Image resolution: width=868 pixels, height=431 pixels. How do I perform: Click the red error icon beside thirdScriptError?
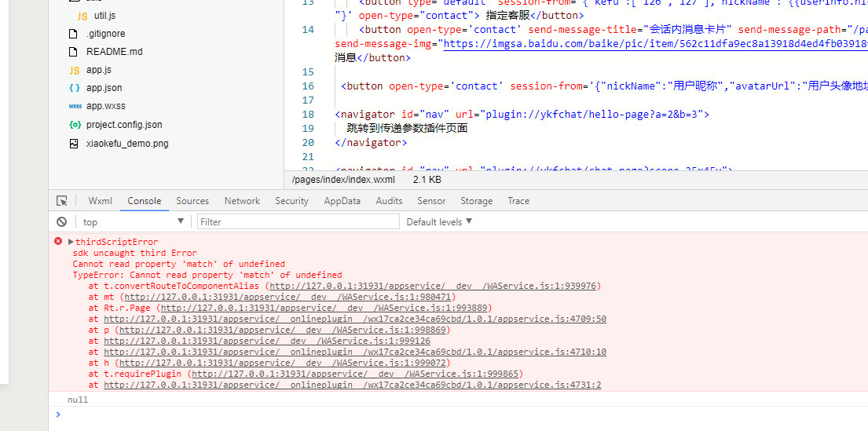pos(58,241)
